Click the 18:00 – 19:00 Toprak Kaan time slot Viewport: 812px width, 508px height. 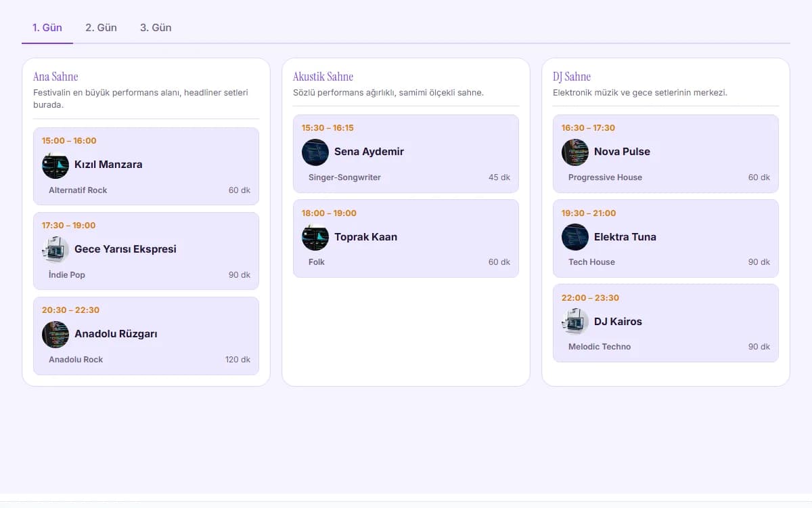pyautogui.click(x=329, y=213)
